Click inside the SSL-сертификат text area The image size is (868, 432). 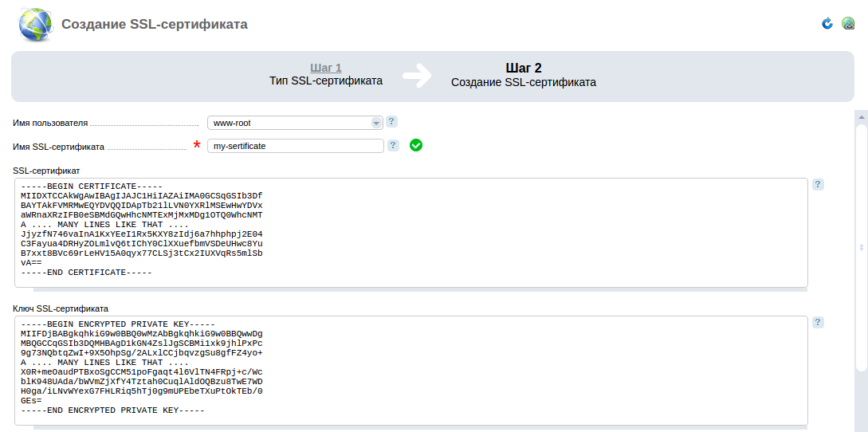point(410,231)
